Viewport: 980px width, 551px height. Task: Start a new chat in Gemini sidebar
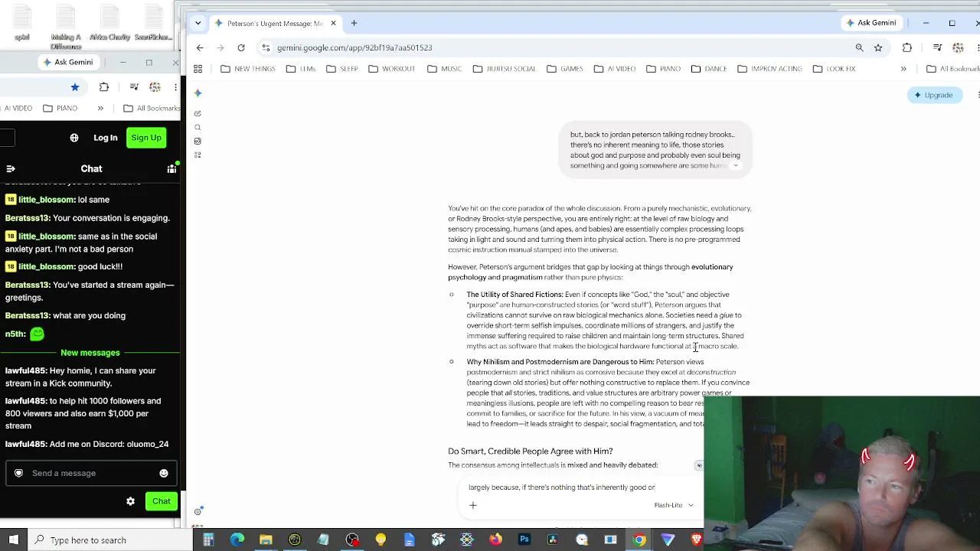(198, 113)
